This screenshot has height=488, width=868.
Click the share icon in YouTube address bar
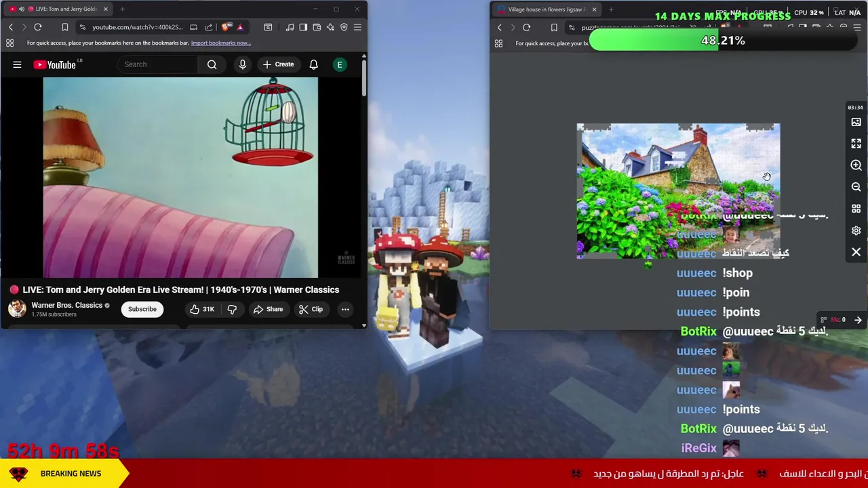tap(209, 27)
